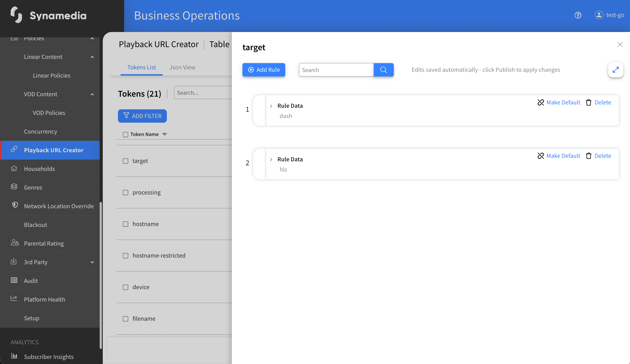Viewport: 630px width, 364px height.
Task: Open Concurrency in sidebar
Action: [x=40, y=132]
